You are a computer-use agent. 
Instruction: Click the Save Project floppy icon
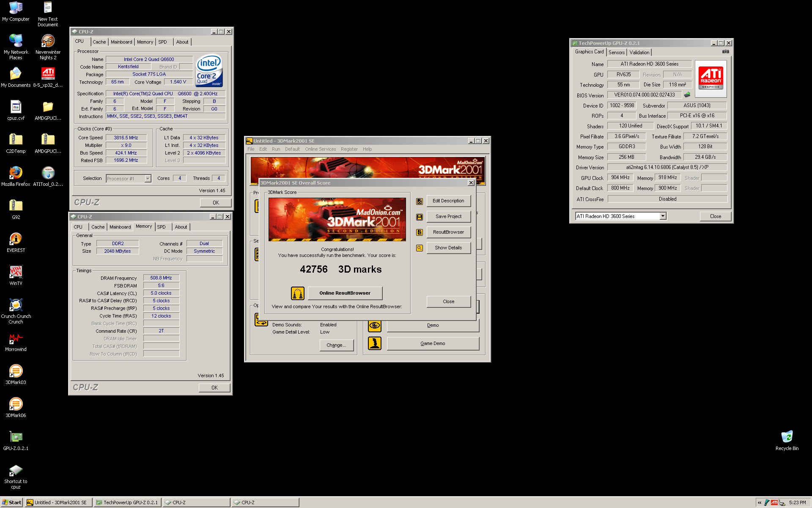(420, 217)
